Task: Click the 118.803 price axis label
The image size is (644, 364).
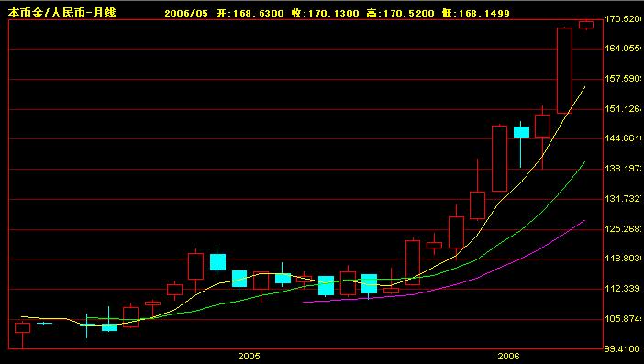Action: [x=624, y=259]
